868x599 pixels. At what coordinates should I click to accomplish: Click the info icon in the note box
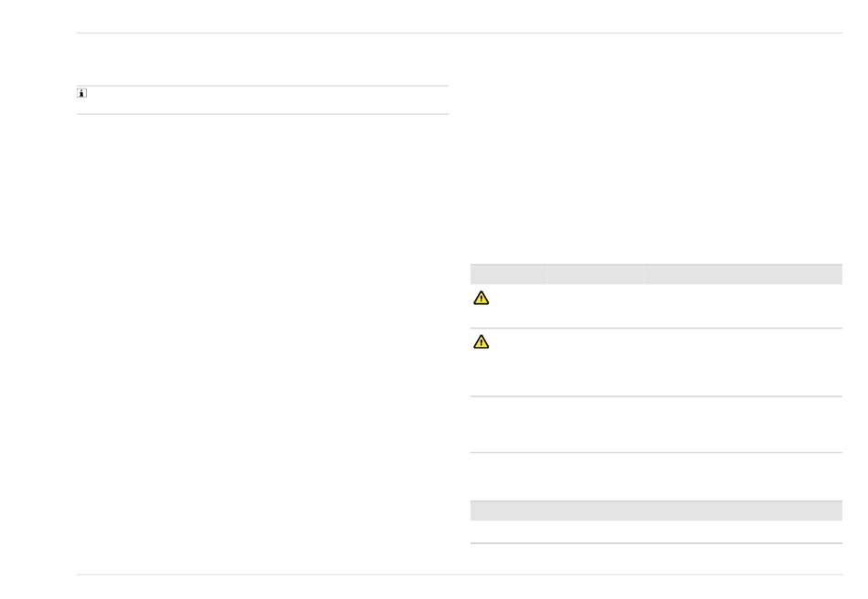[x=82, y=93]
